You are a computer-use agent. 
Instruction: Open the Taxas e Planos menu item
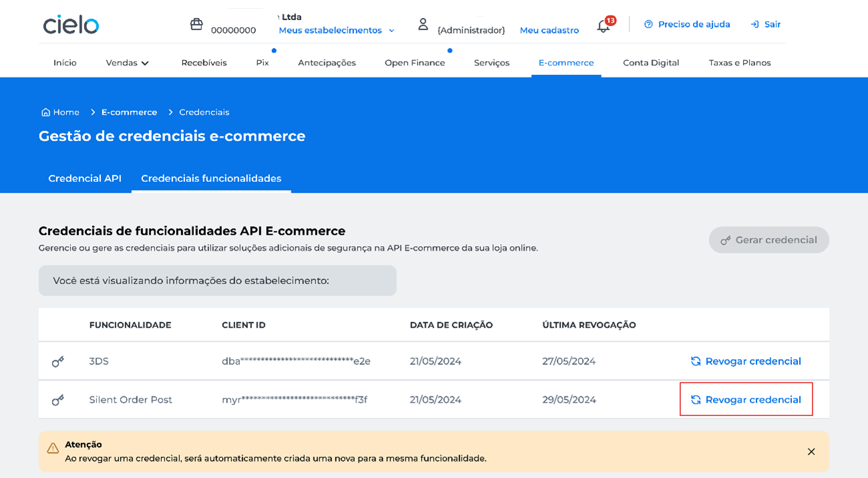tap(740, 63)
